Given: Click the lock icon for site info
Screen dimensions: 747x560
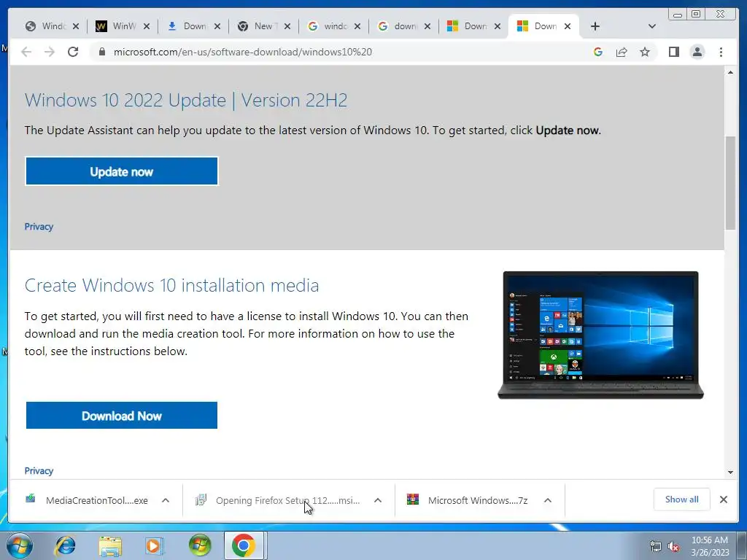Looking at the screenshot, I should 101,52.
